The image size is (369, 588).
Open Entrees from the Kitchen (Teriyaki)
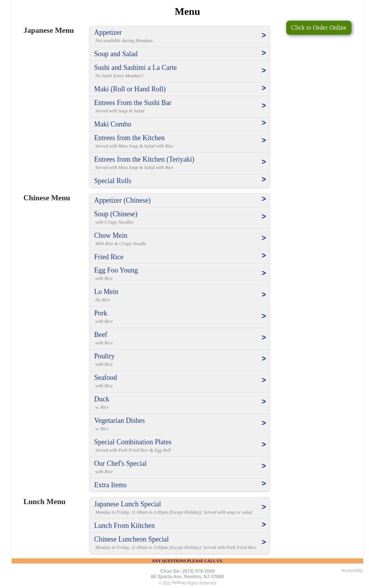[144, 159]
